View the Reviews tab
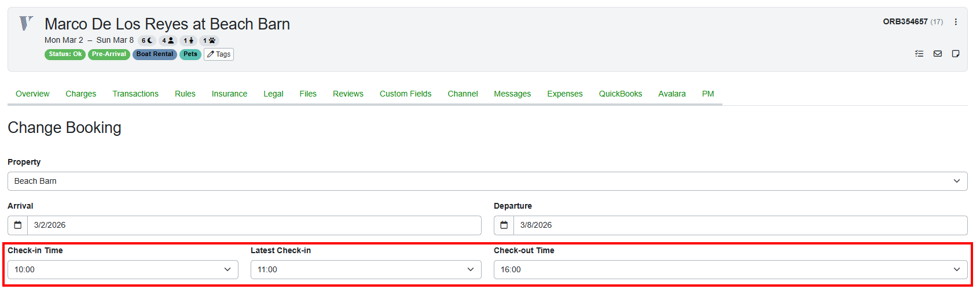Image resolution: width=980 pixels, height=289 pixels. [348, 94]
